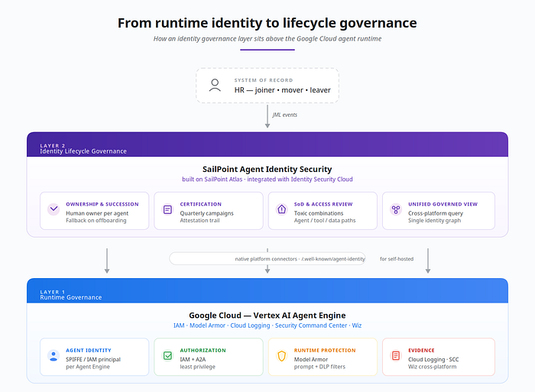Click 'Toxic combinations' text
This screenshot has height=392, width=535.
pos(319,213)
